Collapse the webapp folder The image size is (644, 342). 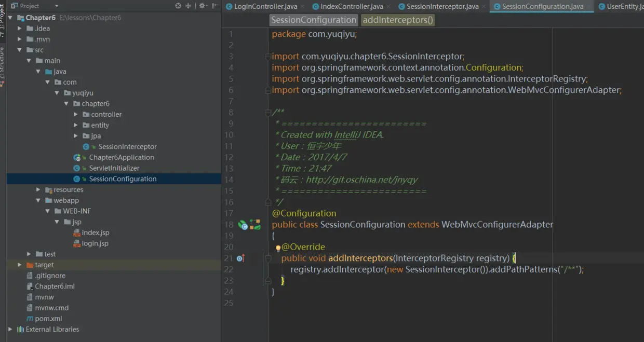[38, 201]
